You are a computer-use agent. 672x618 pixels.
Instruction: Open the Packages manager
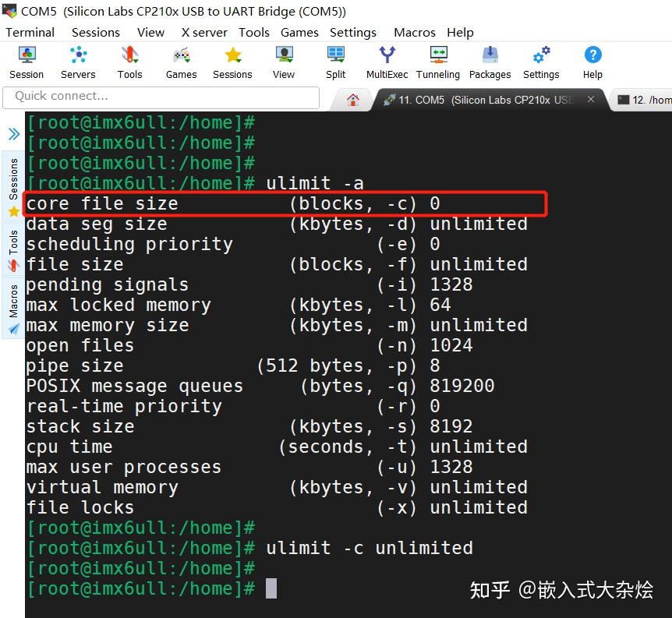pos(490,61)
